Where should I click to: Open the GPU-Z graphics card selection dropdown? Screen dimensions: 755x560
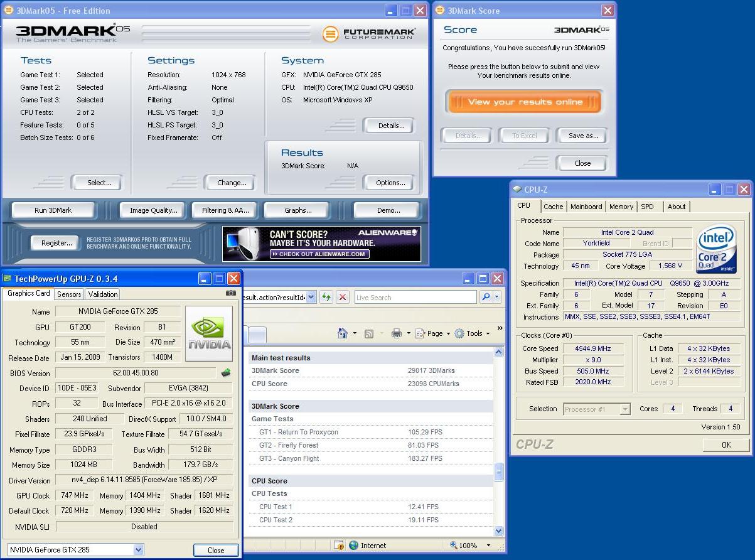coord(138,550)
